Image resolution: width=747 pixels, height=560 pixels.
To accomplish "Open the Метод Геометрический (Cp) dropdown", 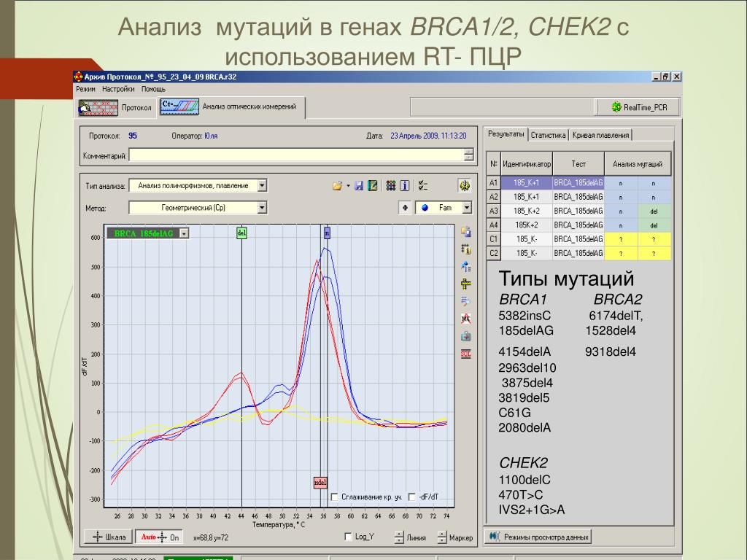I will click(x=262, y=208).
